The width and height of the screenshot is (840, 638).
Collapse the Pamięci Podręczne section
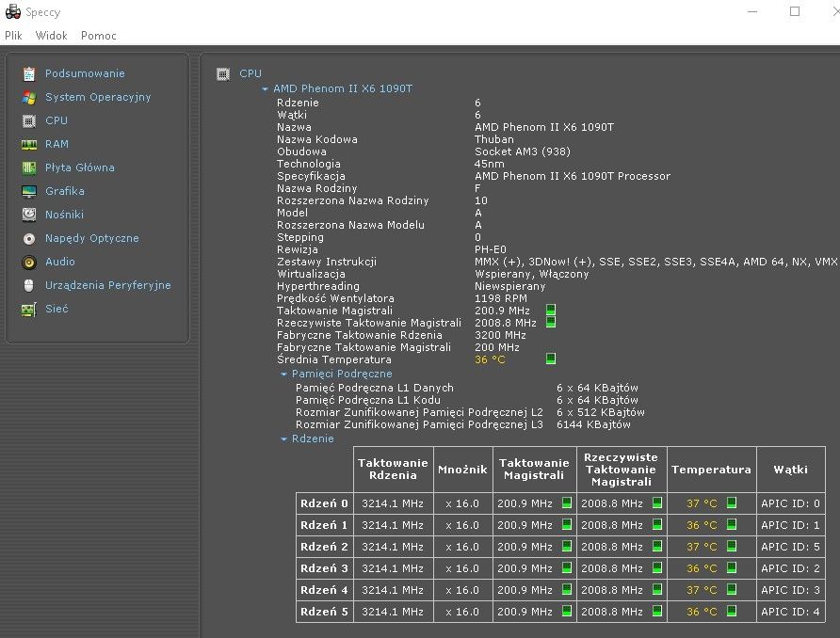[283, 374]
